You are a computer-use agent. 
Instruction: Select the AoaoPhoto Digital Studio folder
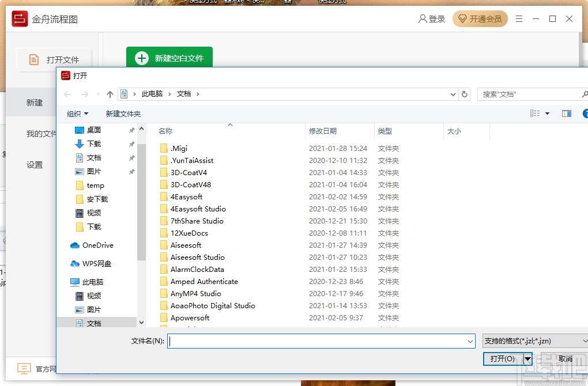pos(213,306)
